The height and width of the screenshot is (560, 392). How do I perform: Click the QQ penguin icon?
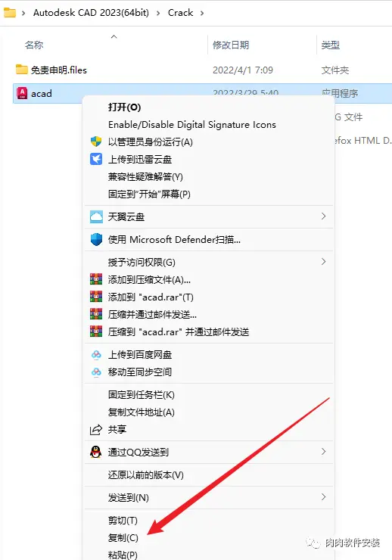coord(95,452)
